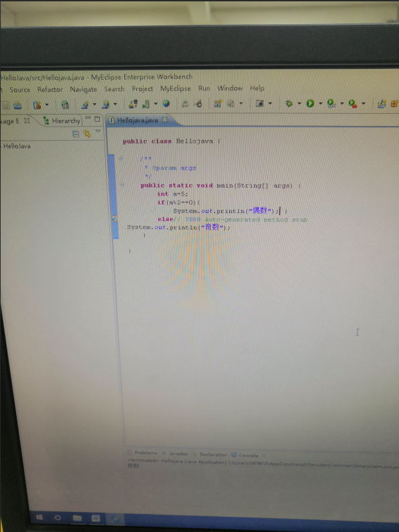Click the Print icon beside Save
The height and width of the screenshot is (532, 399).
pos(17,105)
